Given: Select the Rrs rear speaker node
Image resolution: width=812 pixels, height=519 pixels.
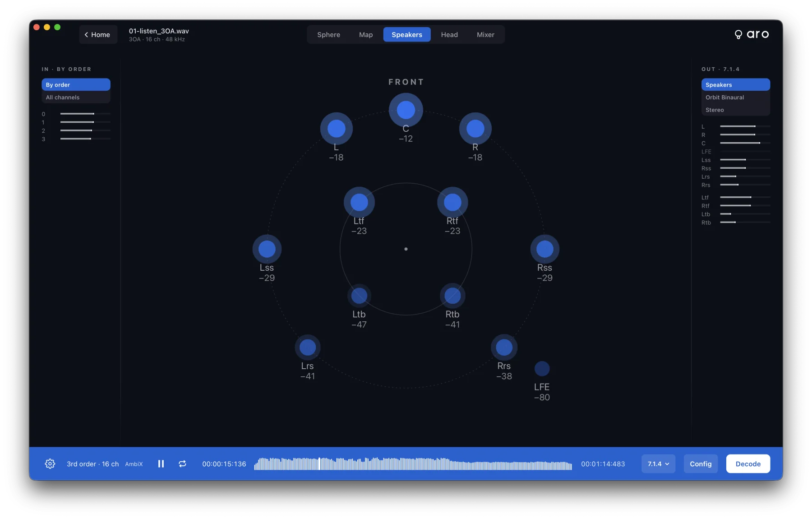Looking at the screenshot, I should 504,348.
